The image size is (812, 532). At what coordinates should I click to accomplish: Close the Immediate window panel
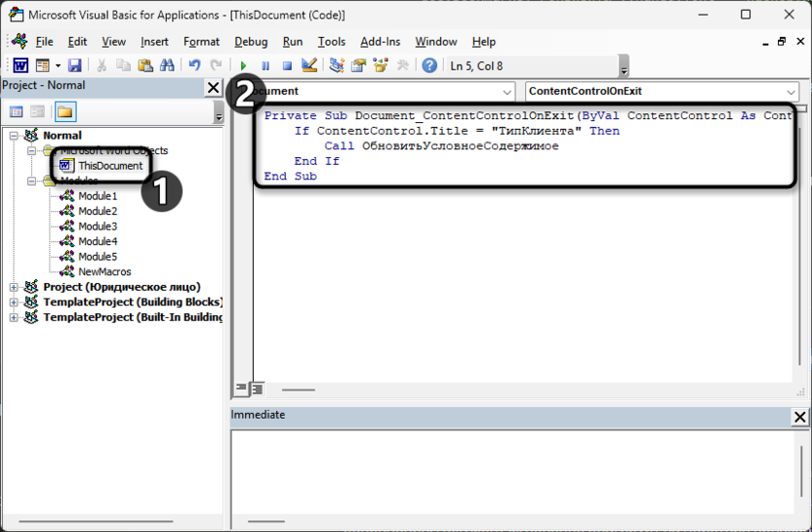tap(799, 417)
